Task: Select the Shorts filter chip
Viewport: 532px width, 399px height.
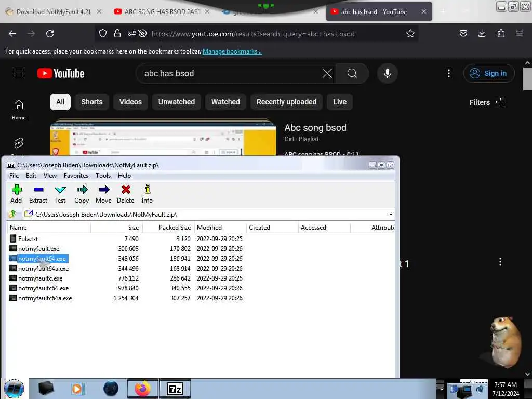Action: pyautogui.click(x=91, y=102)
